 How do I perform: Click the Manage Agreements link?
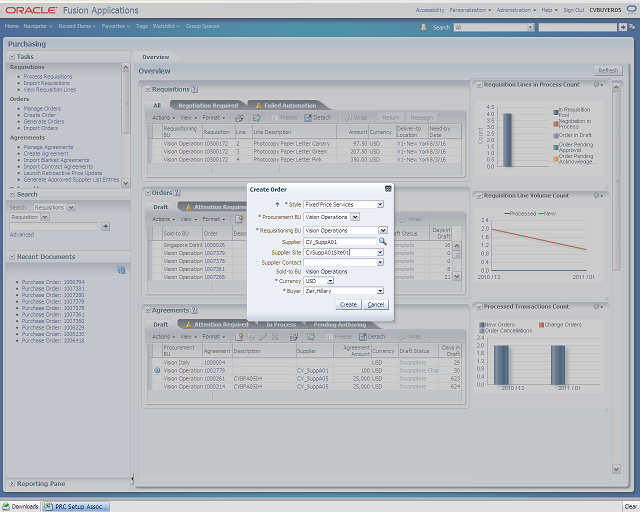[48, 147]
